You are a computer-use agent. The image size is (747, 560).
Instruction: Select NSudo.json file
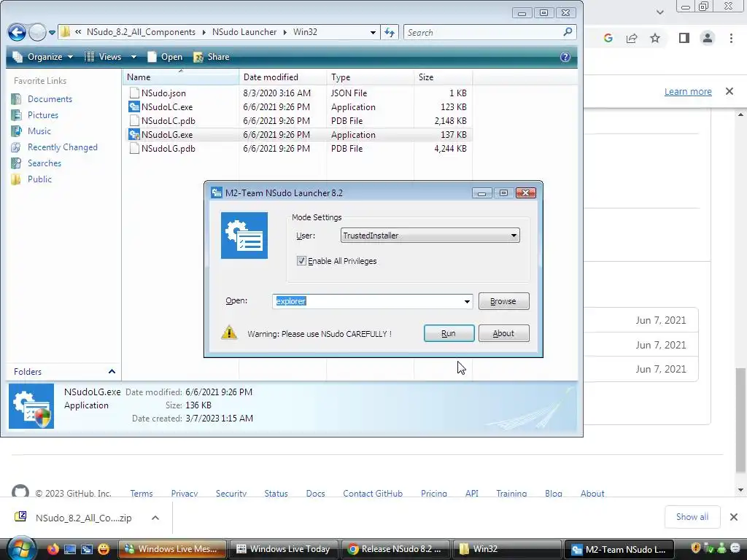tap(163, 93)
